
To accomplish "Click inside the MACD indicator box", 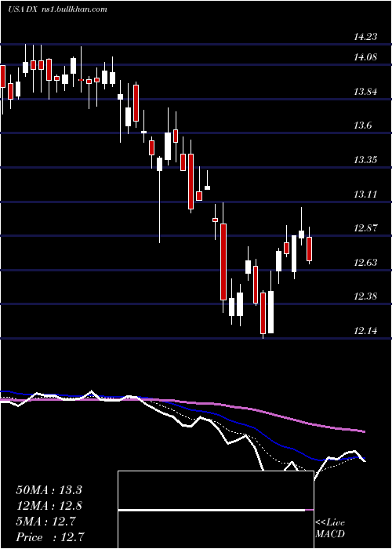I will [216, 510].
